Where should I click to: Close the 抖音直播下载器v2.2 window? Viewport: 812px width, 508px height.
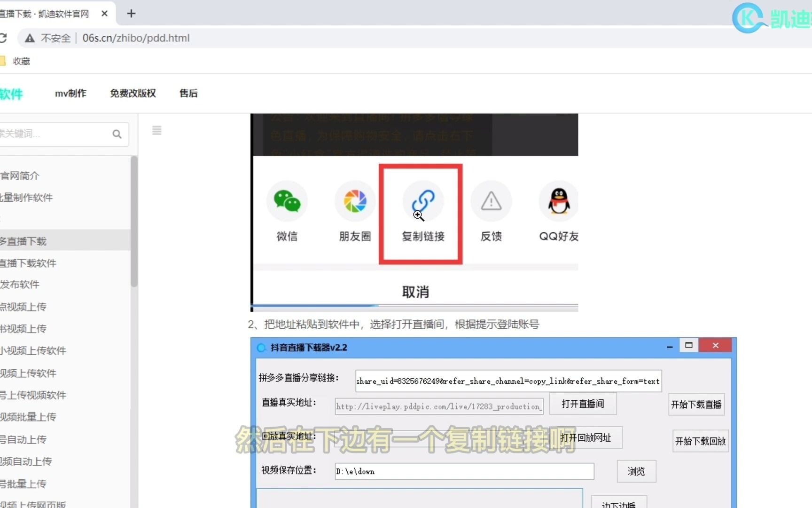[x=715, y=345]
